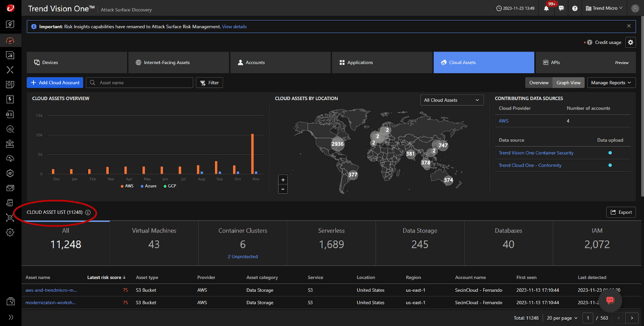Switch to the Devices tab
The width and height of the screenshot is (644, 326).
pyautogui.click(x=77, y=62)
